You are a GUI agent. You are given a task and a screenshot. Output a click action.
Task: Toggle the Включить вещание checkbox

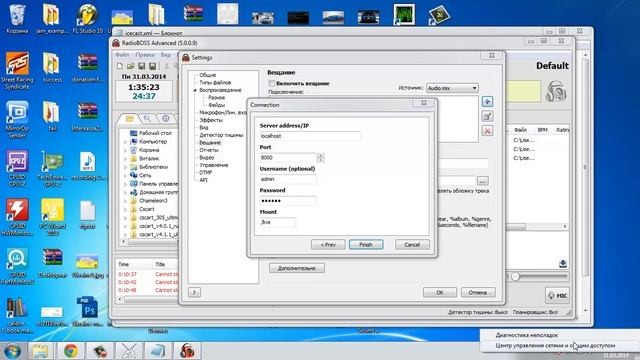click(x=271, y=83)
